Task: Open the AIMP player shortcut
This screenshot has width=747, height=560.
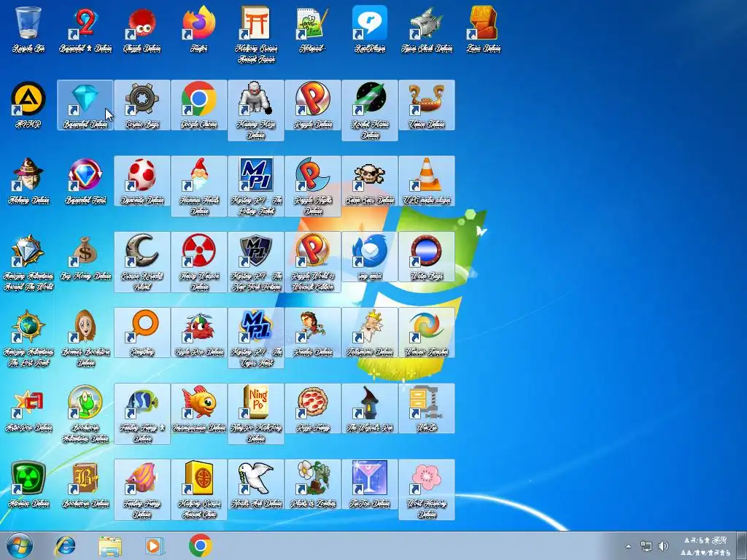Action: pyautogui.click(x=28, y=105)
